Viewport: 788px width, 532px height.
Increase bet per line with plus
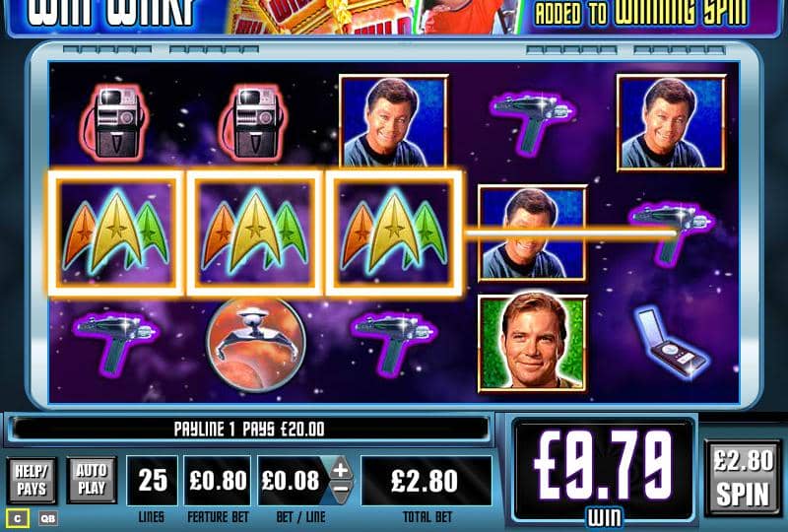click(x=341, y=469)
